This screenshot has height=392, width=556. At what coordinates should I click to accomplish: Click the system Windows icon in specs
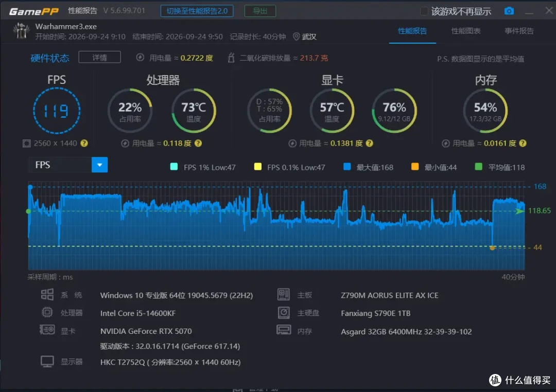[x=47, y=295]
